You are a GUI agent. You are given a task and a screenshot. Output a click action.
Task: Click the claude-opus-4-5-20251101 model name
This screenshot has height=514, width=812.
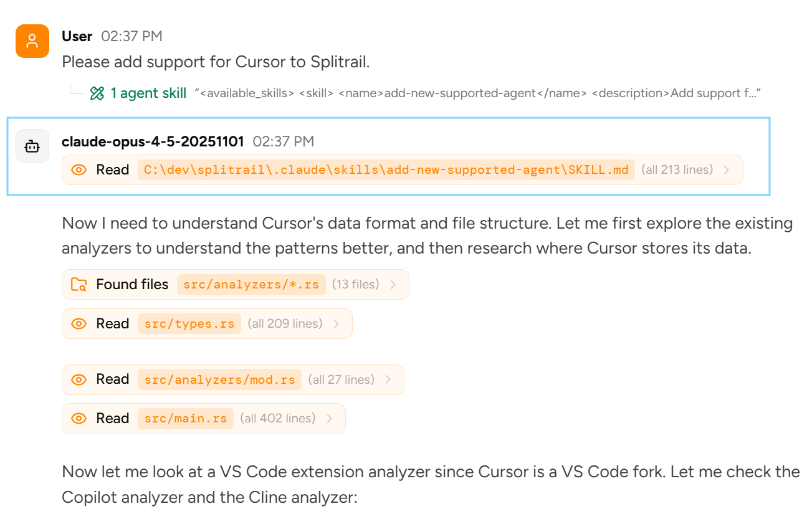click(x=153, y=141)
